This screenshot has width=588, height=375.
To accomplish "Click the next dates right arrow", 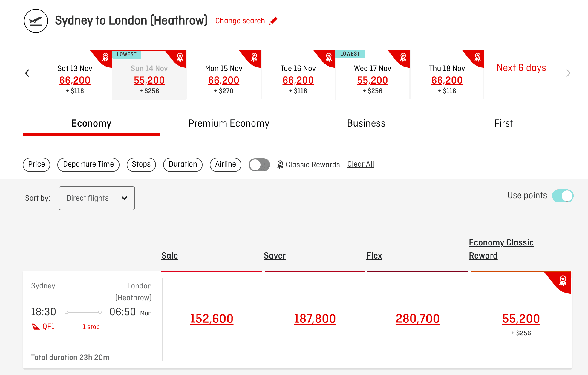I will coord(568,73).
